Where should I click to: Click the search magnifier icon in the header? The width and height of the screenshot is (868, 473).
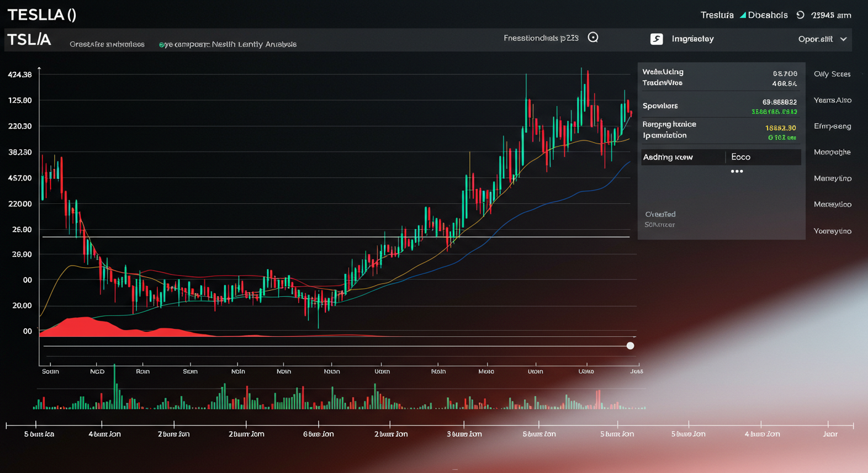(593, 38)
